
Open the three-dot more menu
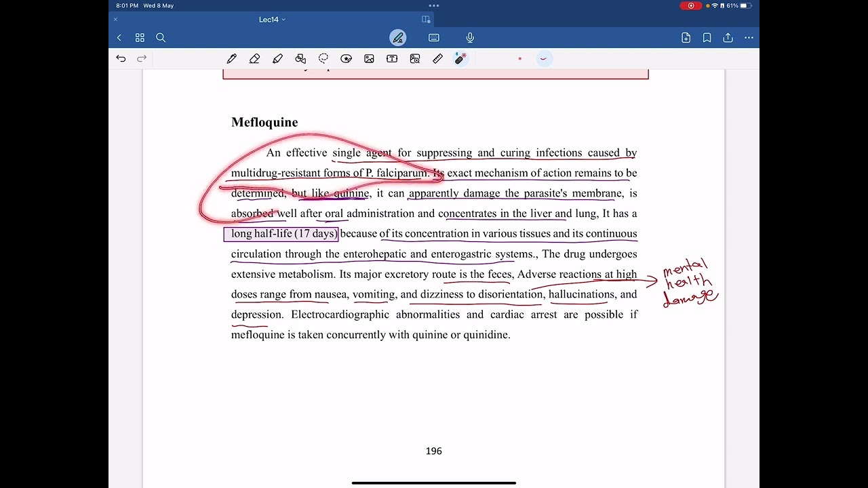coord(749,38)
